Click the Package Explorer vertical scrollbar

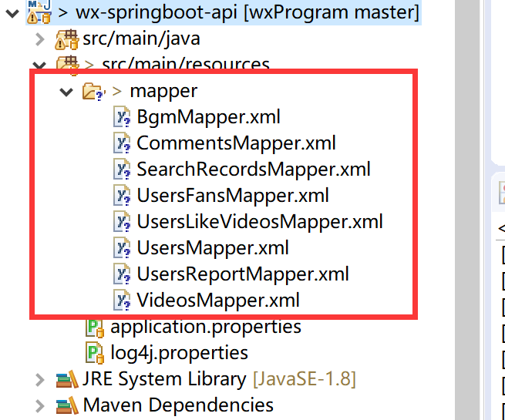point(467,210)
